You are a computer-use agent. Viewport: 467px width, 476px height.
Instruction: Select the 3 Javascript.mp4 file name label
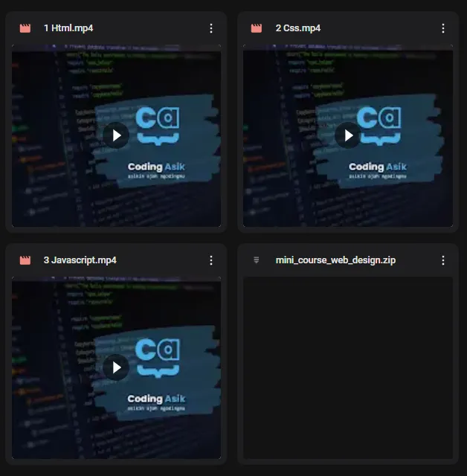click(80, 260)
